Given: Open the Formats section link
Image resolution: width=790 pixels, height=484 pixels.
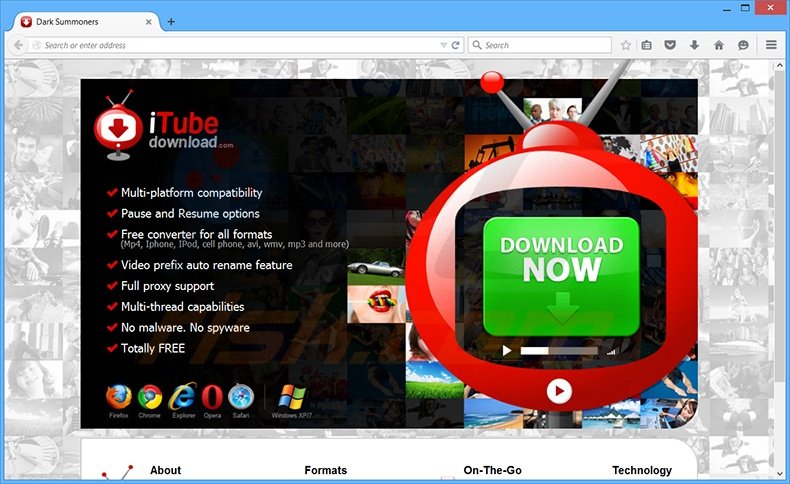Looking at the screenshot, I should click(x=325, y=470).
